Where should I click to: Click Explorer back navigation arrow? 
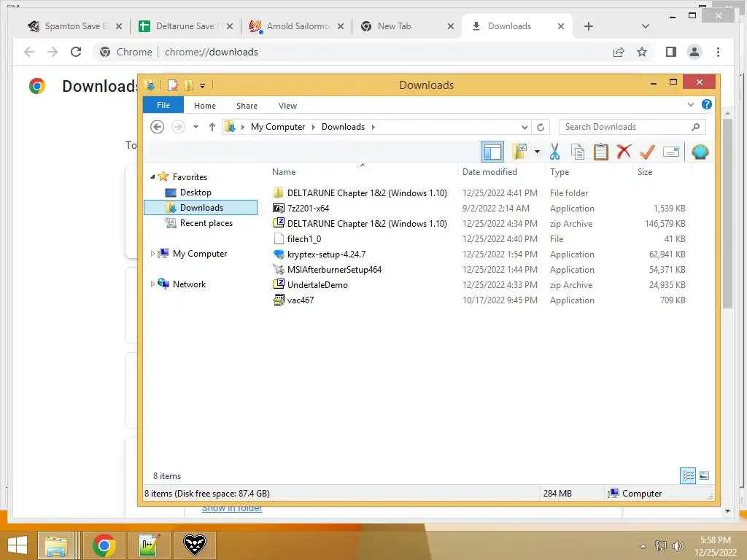[158, 127]
